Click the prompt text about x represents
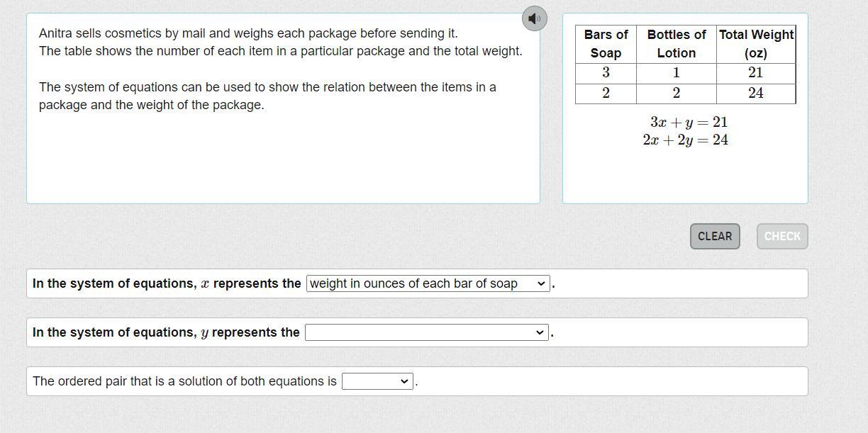The height and width of the screenshot is (433, 868). coord(167,283)
